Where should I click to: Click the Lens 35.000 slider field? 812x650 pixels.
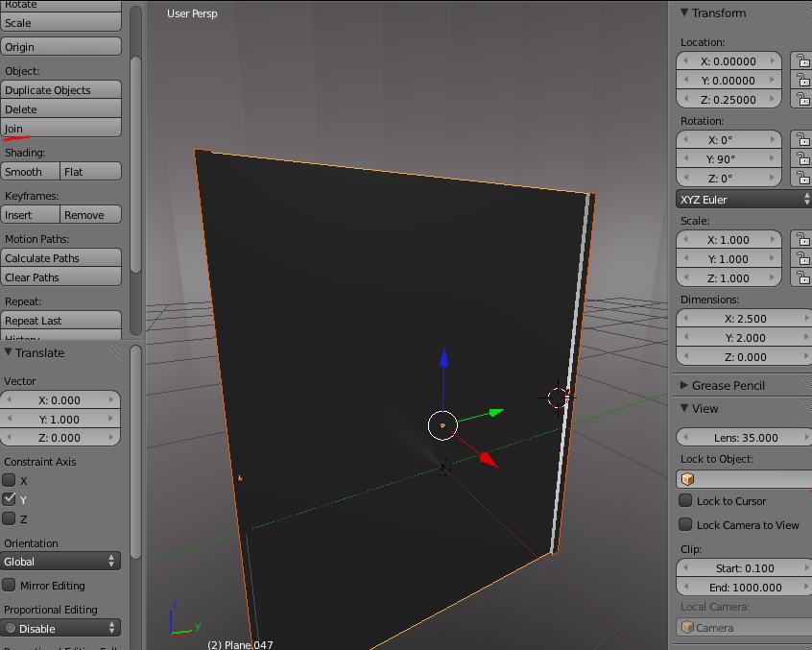tap(744, 437)
